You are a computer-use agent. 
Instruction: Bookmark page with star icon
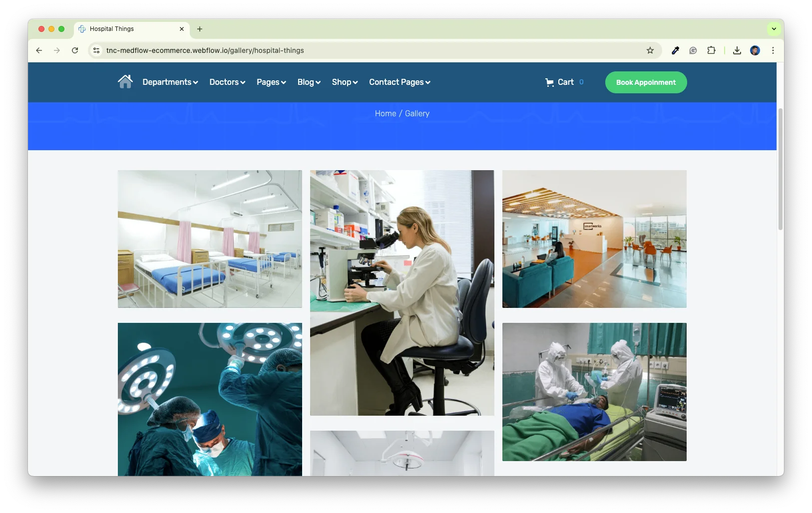[650, 50]
